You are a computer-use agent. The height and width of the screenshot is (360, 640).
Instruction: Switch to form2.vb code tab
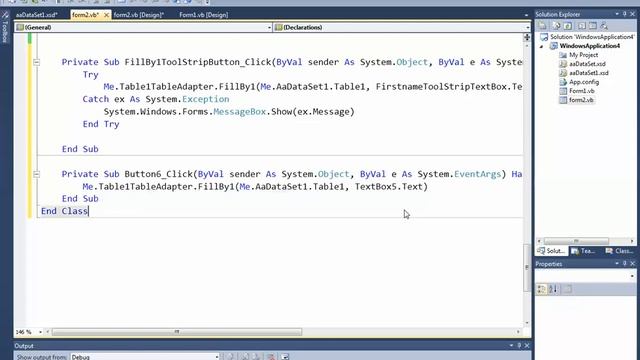[x=85, y=15]
